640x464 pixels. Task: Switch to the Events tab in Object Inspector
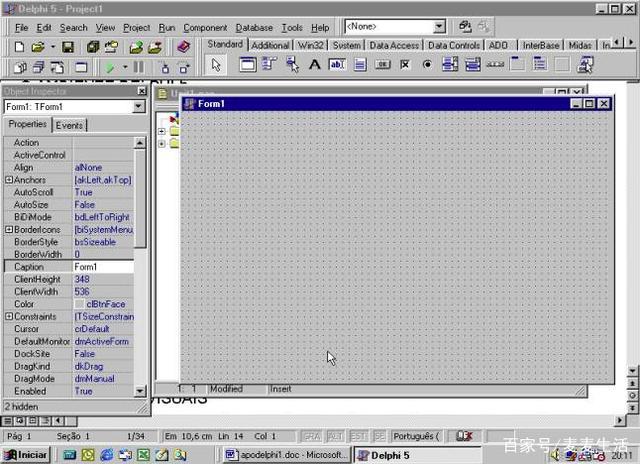[69, 125]
